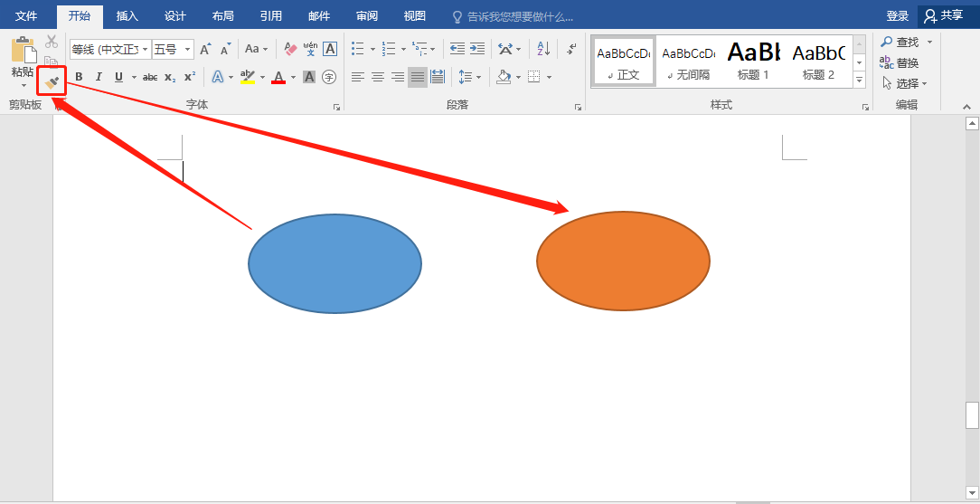Click the Increase Indent icon
This screenshot has height=504, width=980.
(477, 49)
